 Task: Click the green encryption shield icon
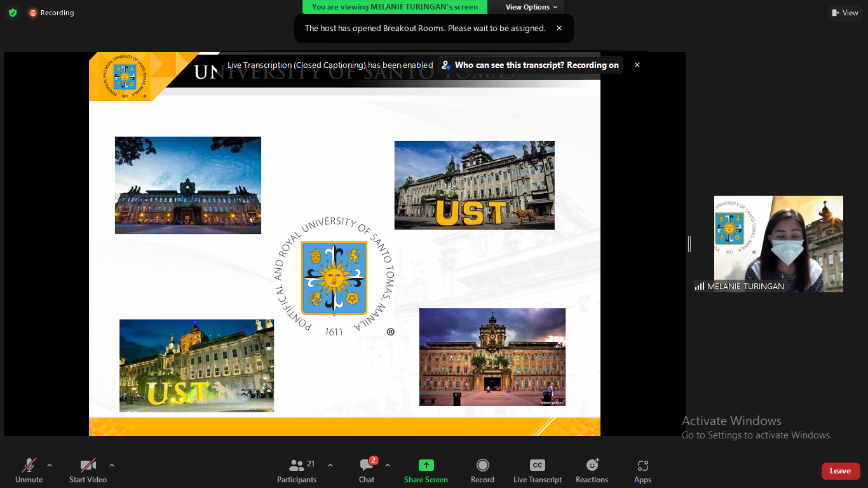(13, 13)
